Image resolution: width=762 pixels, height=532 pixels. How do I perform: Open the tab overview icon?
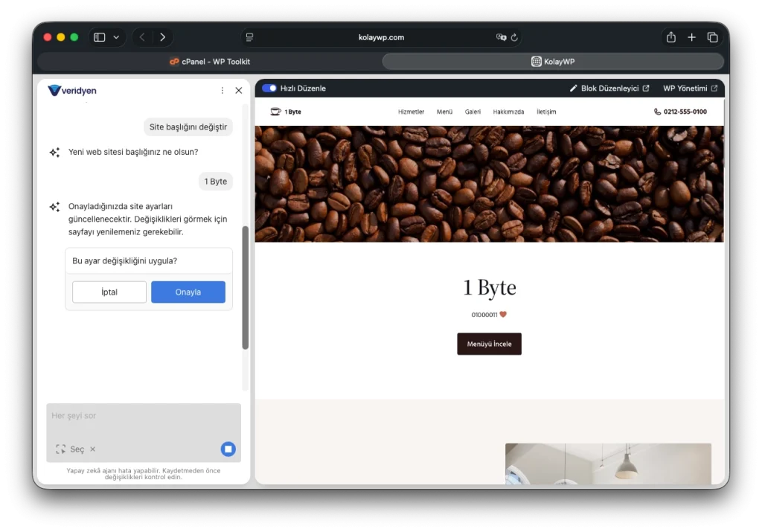[x=712, y=37]
